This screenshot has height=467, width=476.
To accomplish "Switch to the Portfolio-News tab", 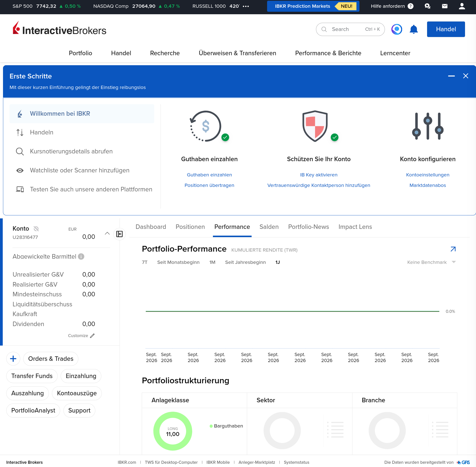I will pyautogui.click(x=309, y=227).
